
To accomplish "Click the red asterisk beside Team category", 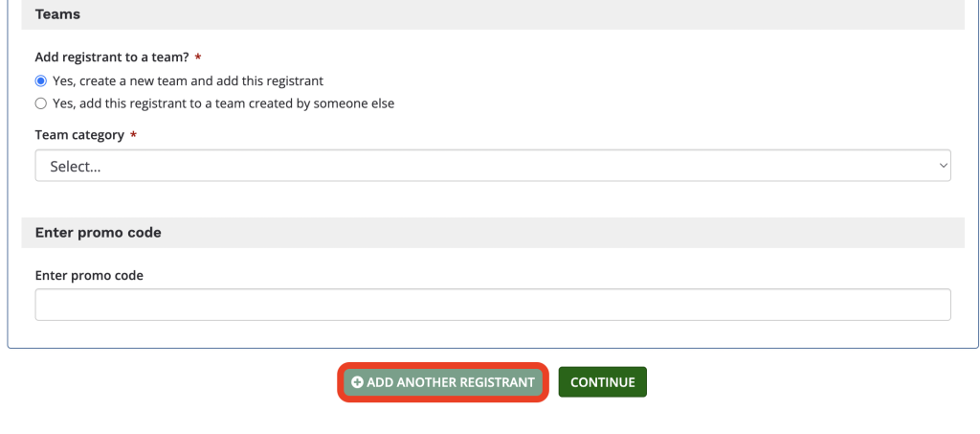I will (x=134, y=135).
